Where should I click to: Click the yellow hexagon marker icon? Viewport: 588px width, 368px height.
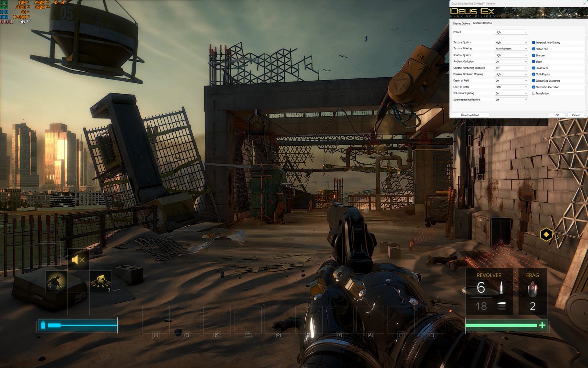click(x=546, y=234)
